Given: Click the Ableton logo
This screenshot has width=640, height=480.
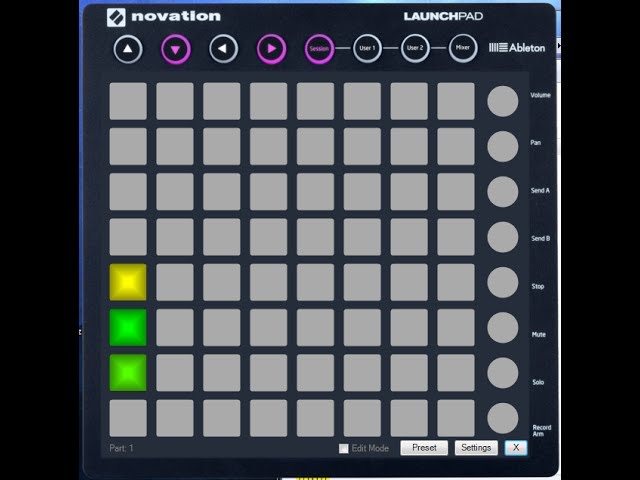Looking at the screenshot, I should tap(517, 48).
